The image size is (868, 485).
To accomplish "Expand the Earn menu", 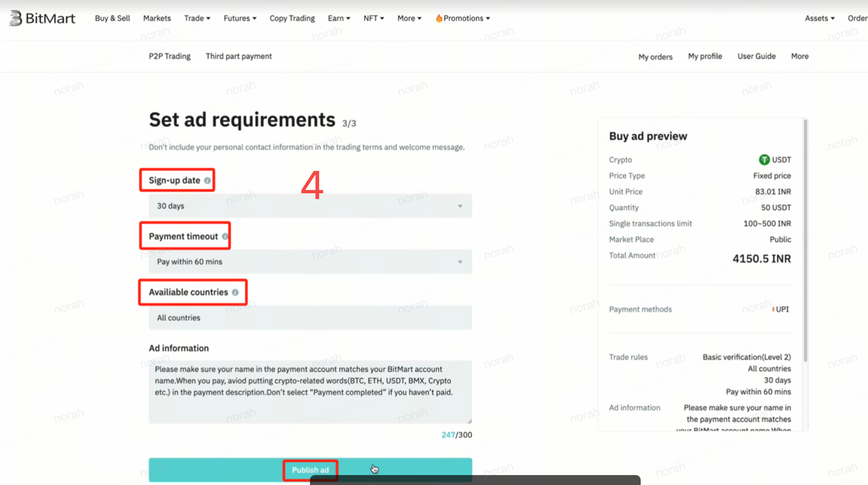I will [339, 18].
